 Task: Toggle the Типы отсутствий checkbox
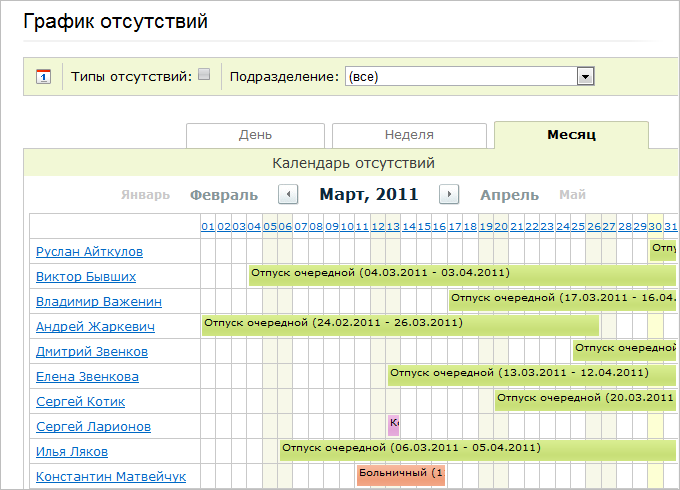[x=204, y=74]
